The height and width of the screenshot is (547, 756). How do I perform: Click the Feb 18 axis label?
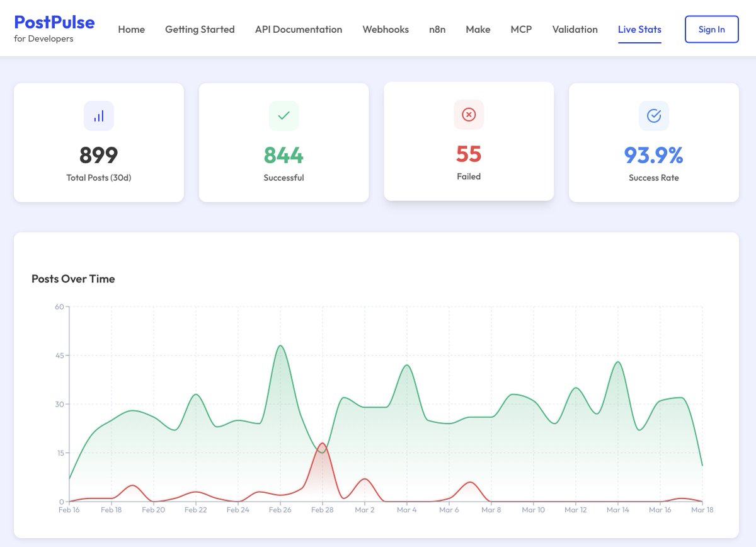112,510
